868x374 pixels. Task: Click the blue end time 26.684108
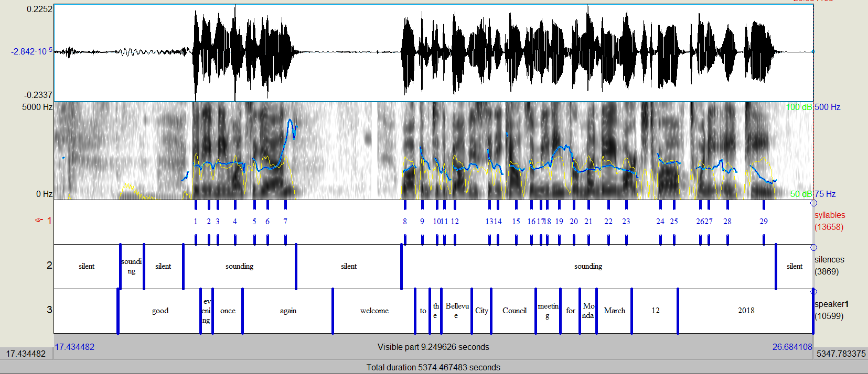(792, 347)
